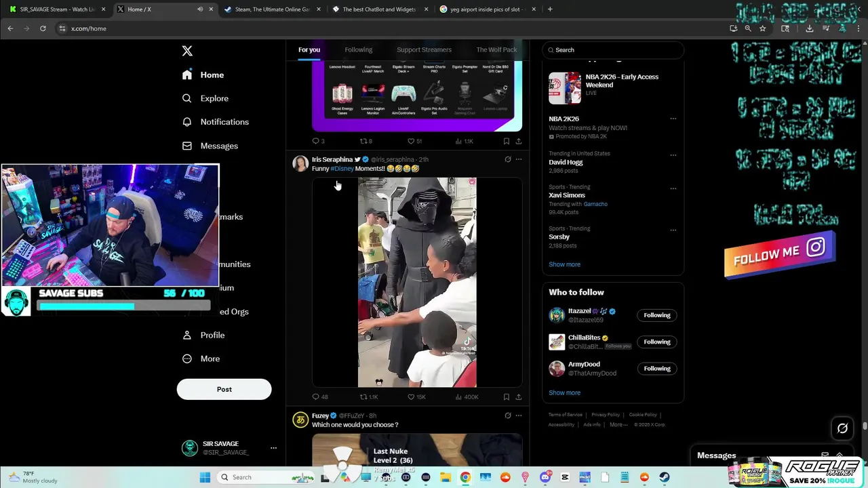Open Fuzey's profile avatar
The image size is (868, 488).
tap(300, 420)
